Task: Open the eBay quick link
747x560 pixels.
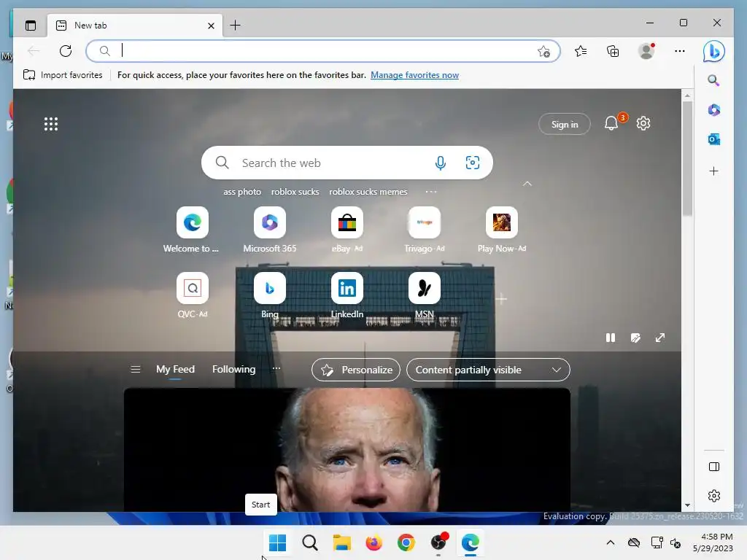Action: tap(347, 230)
